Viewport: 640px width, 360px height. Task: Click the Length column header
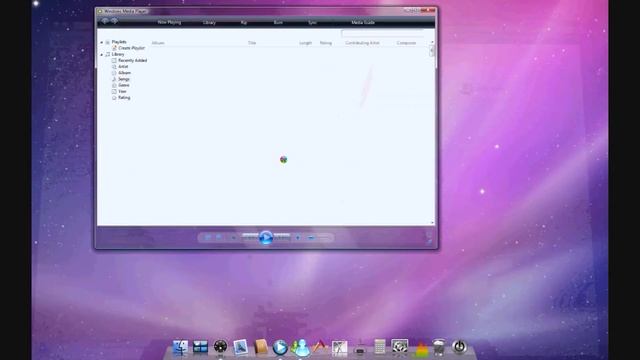[305, 43]
